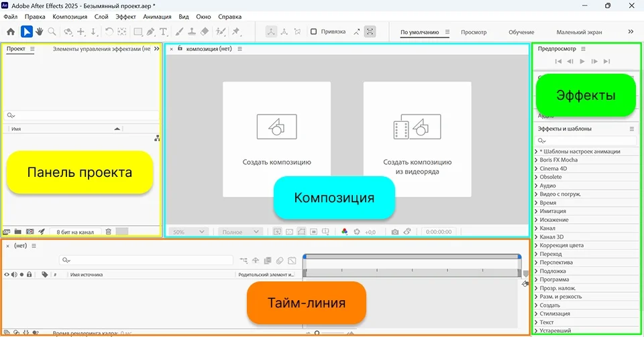Click the trash icon in Project panel

point(109,231)
